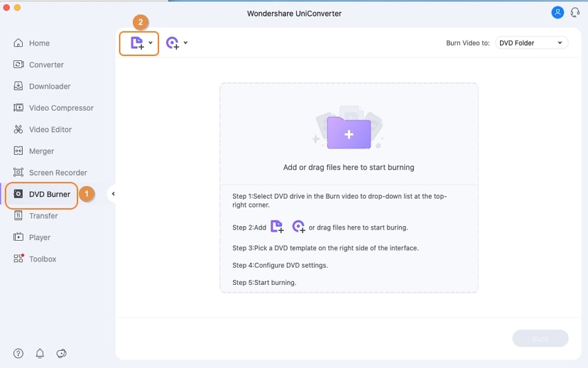Open the help question mark icon

pyautogui.click(x=18, y=353)
